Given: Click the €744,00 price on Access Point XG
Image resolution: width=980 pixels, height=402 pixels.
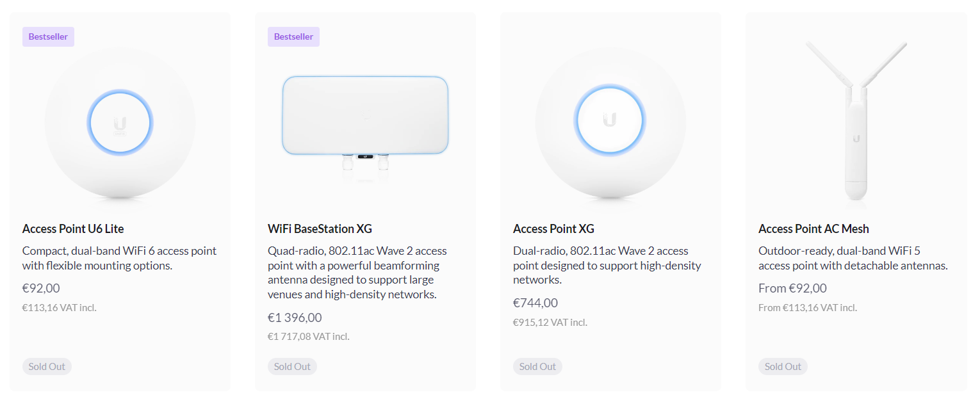Looking at the screenshot, I should coord(535,303).
